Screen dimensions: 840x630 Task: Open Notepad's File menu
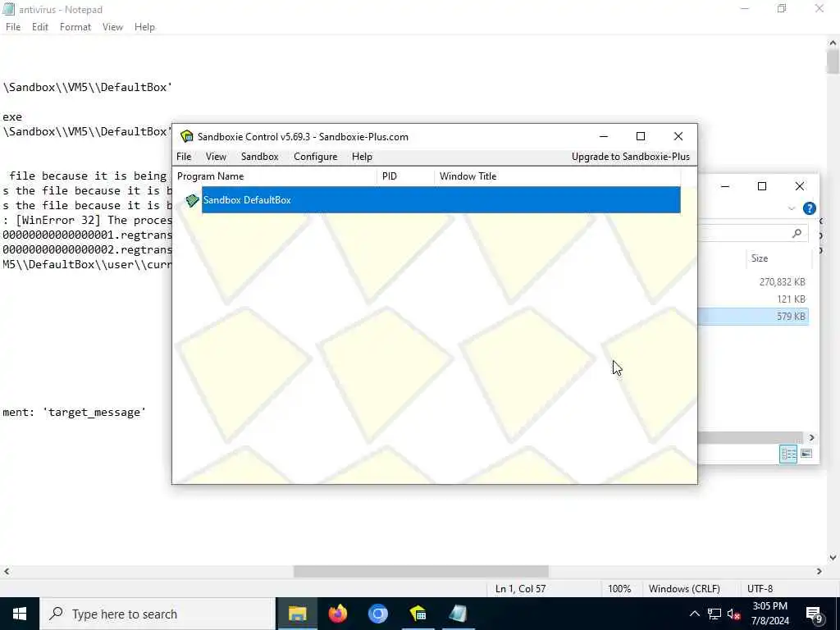(13, 27)
